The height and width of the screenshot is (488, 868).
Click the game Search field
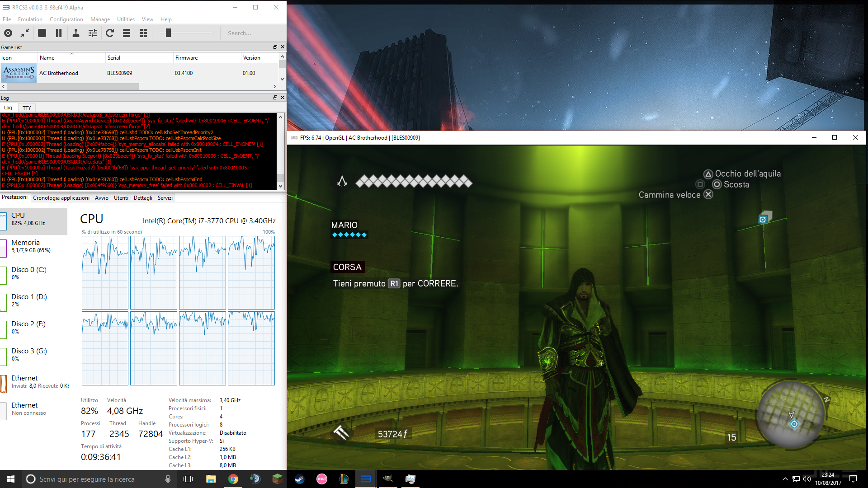(253, 33)
